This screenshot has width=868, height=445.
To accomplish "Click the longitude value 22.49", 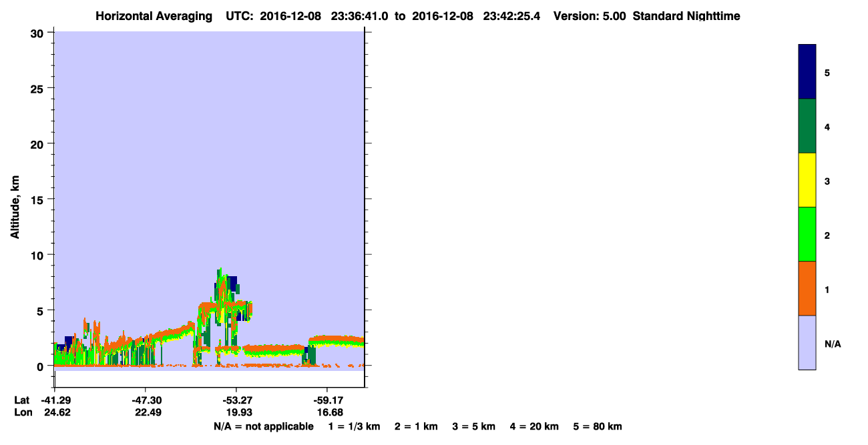I will [148, 412].
